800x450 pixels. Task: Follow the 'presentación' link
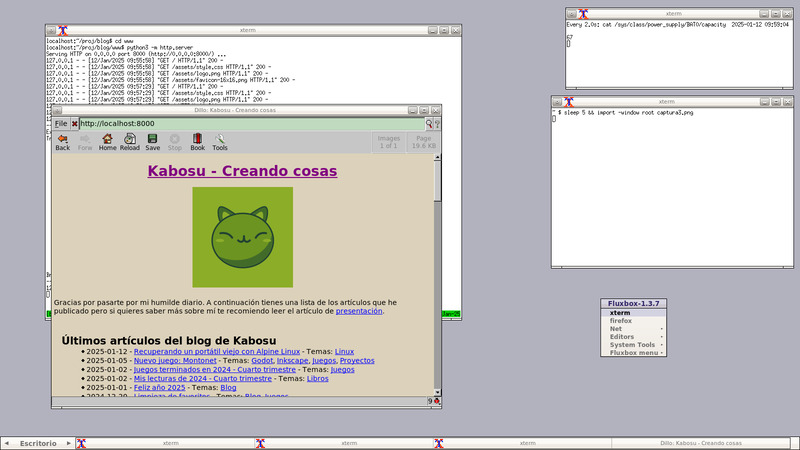(x=358, y=311)
